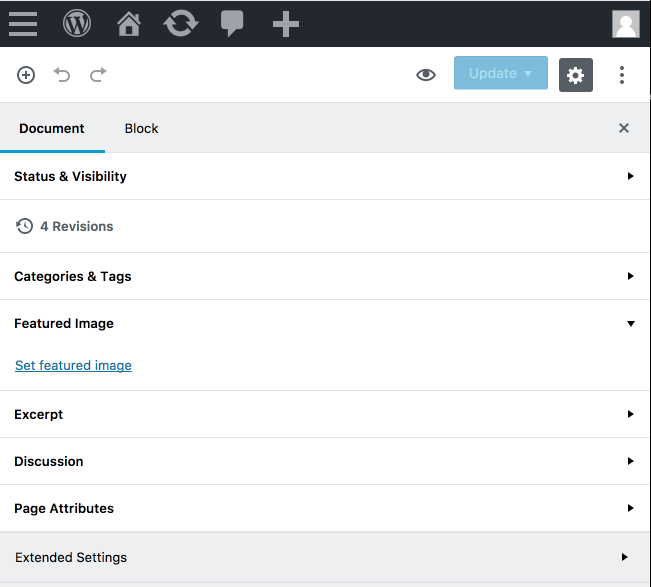Click the plus new content icon
The height and width of the screenshot is (587, 651).
(x=286, y=24)
